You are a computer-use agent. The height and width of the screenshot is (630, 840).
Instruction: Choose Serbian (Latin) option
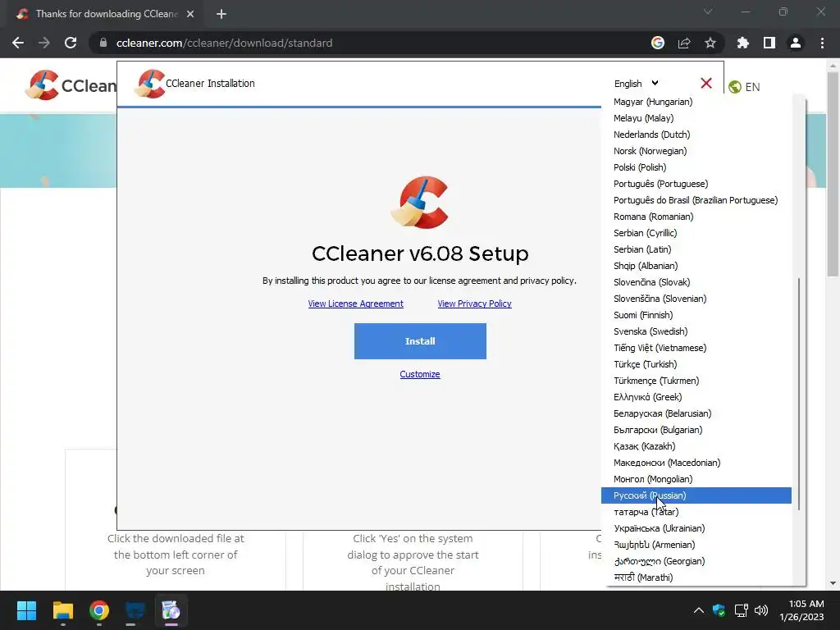(696, 249)
